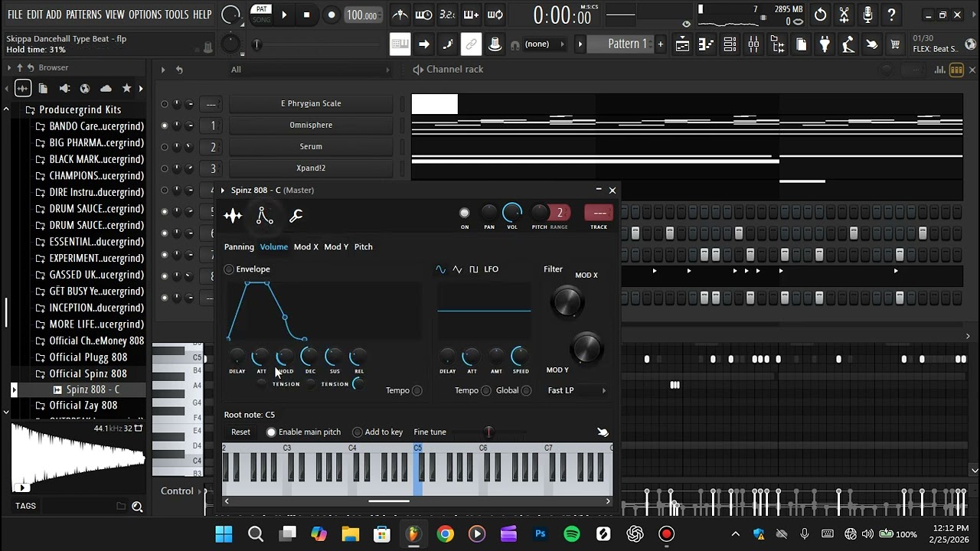Open Google Chrome from the taskbar
The image size is (980, 551).
coord(446,534)
